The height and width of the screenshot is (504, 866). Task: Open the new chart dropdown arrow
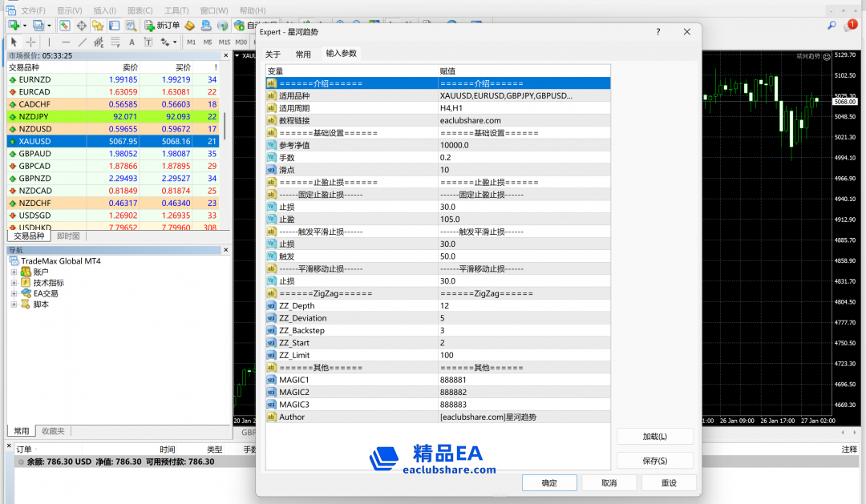pyautogui.click(x=25, y=26)
